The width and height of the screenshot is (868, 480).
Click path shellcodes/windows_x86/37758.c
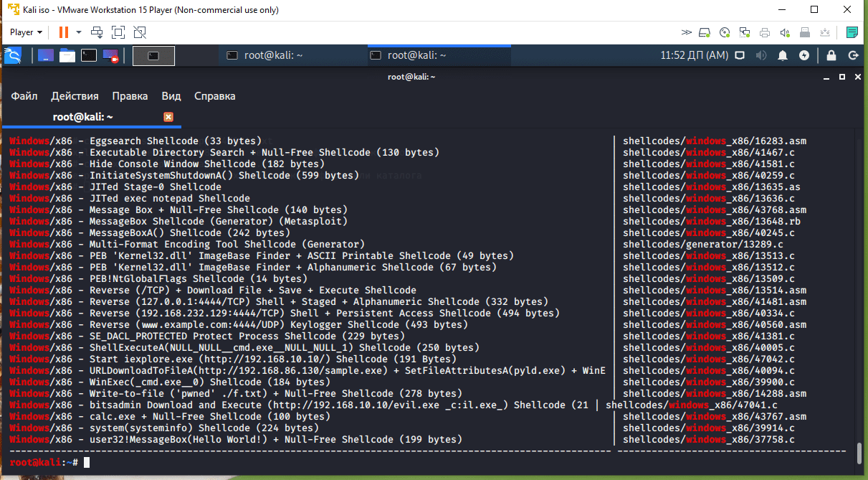click(x=709, y=440)
